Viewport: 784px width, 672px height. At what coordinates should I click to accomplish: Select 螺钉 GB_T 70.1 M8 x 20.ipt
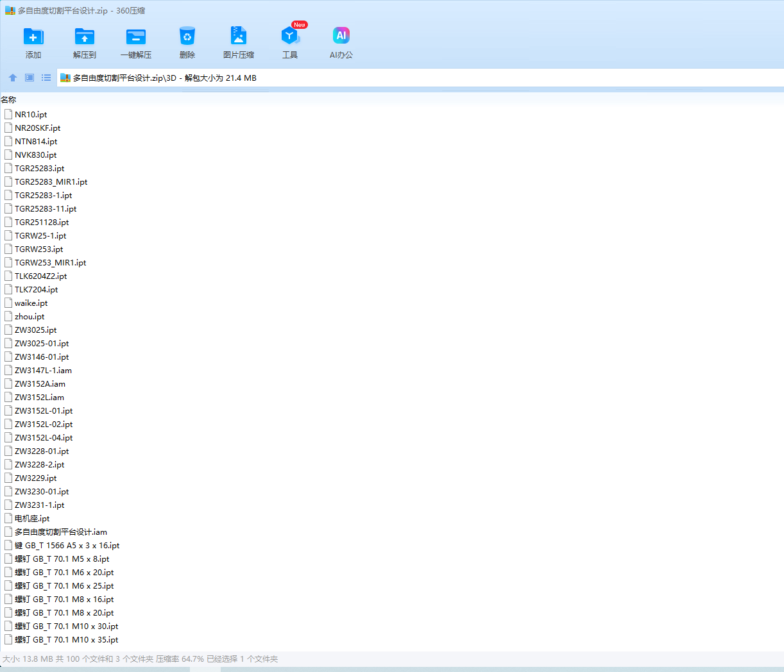point(64,612)
